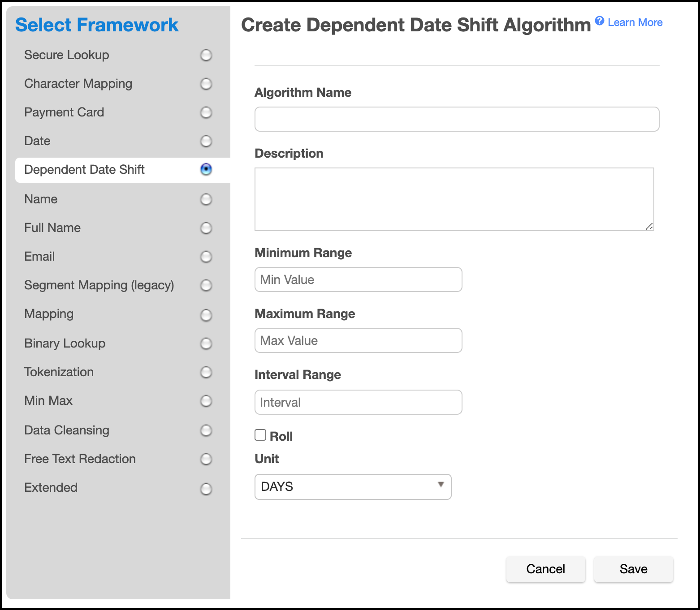Click the Unit dropdown arrow

(441, 485)
